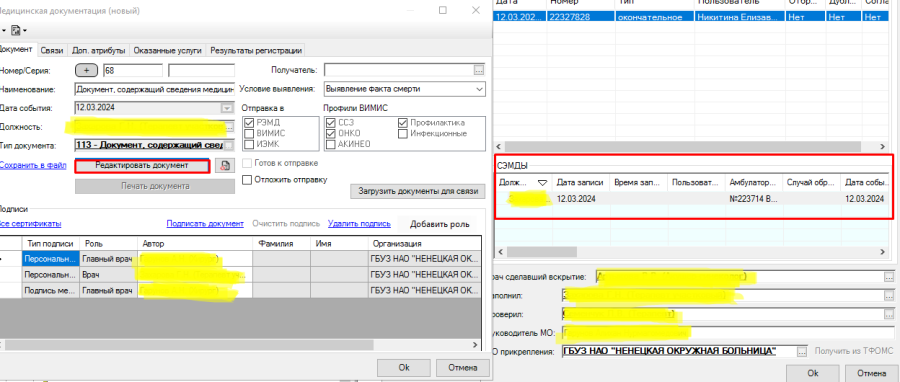Screen dimensions: 900x382
Task: Open ellipsis picker for МО прикрепления
Action: pyautogui.click(x=802, y=351)
